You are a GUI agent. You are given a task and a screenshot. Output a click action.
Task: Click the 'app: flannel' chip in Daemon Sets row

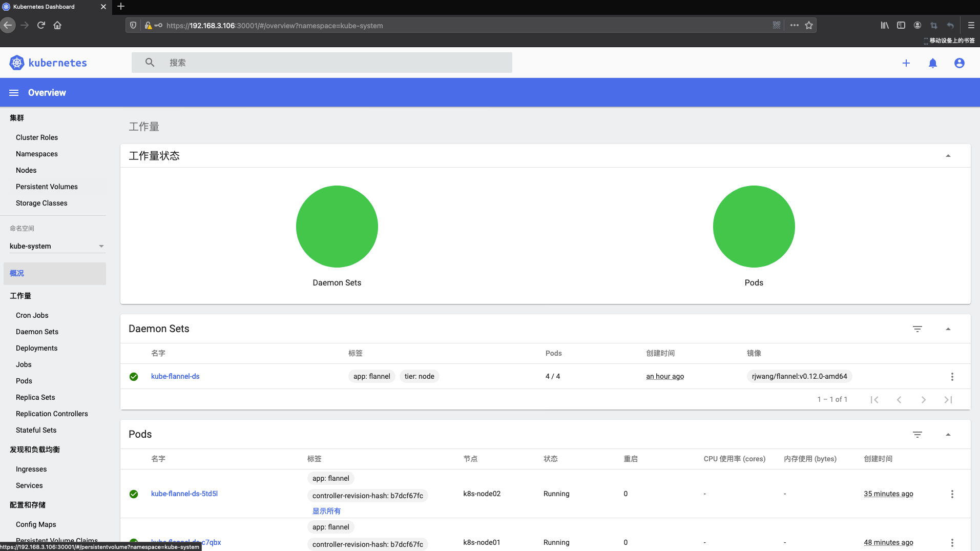pos(372,376)
